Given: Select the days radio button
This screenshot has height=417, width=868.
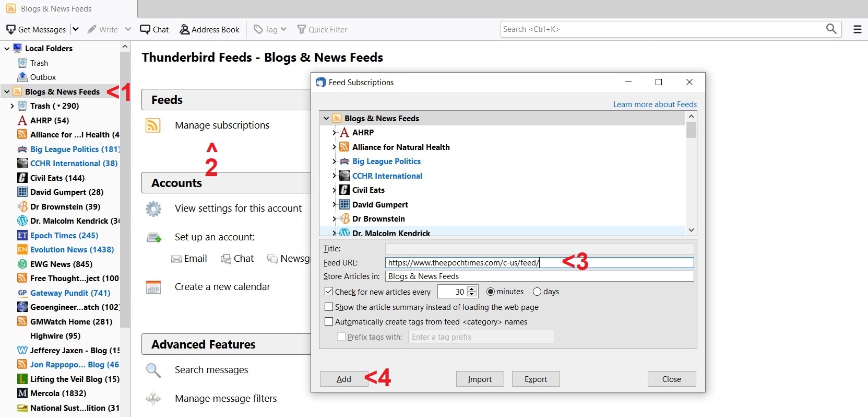Looking at the screenshot, I should pyautogui.click(x=537, y=292).
